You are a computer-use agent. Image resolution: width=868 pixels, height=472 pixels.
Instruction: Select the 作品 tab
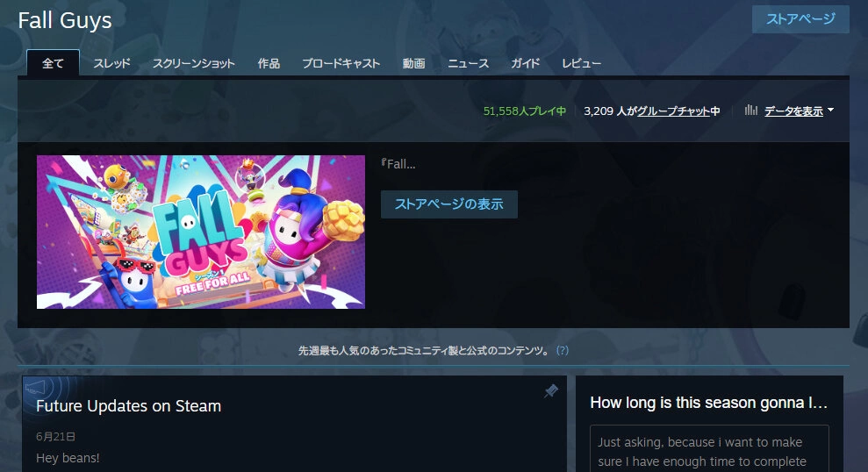269,63
